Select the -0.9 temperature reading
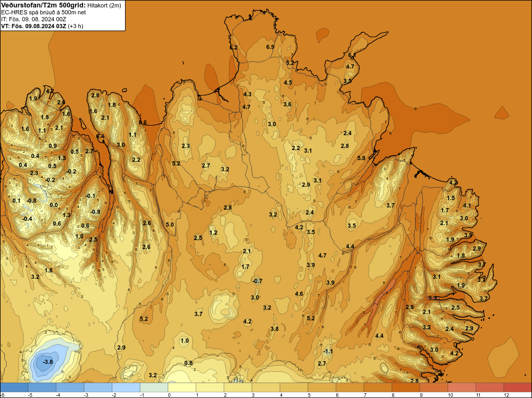This screenshot has height=398, width=532. click(x=95, y=212)
